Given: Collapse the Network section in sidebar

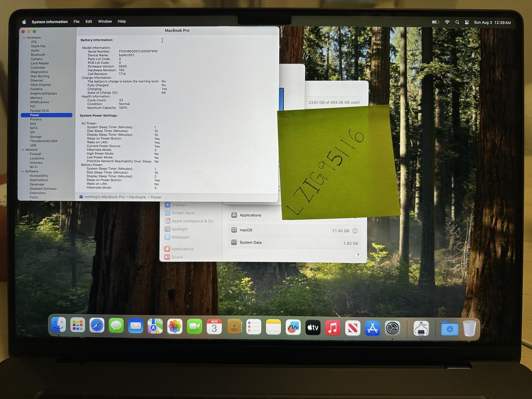Looking at the screenshot, I should [x=23, y=150].
